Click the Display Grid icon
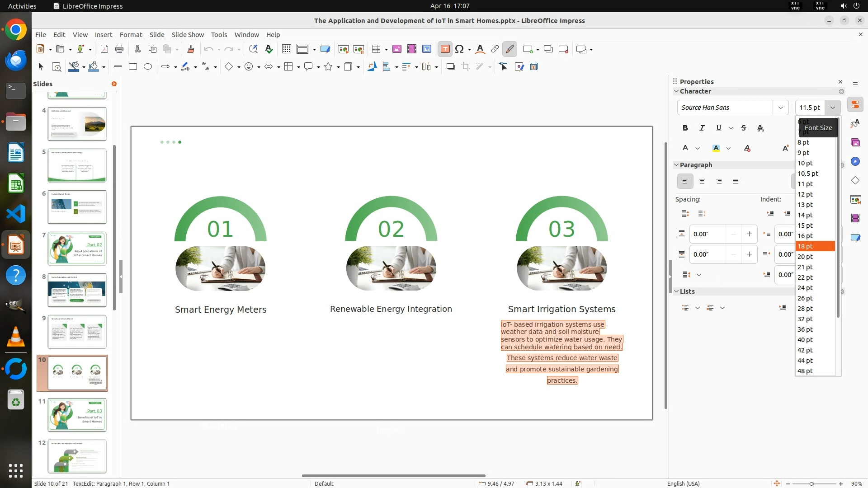The width and height of the screenshot is (868, 488). [286, 49]
